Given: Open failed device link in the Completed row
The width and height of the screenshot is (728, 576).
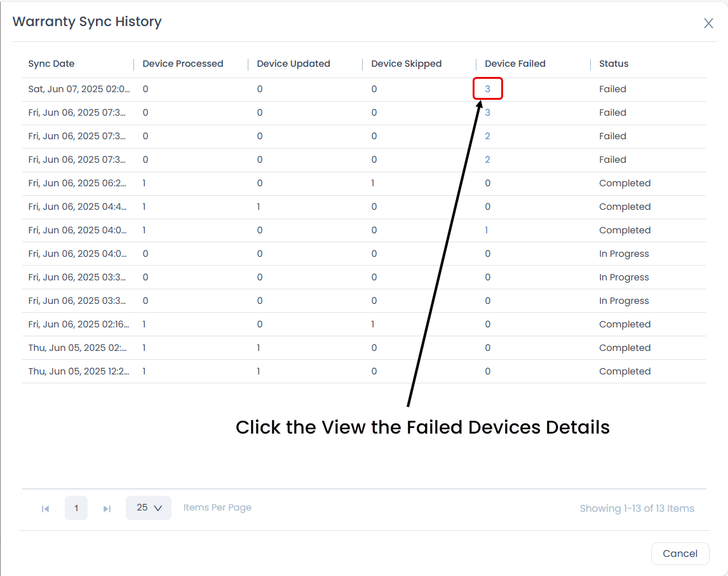Looking at the screenshot, I should pos(487,230).
